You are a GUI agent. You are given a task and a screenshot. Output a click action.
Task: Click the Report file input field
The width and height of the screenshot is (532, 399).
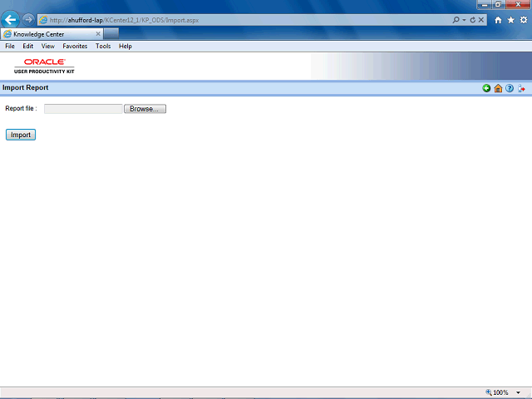83,109
